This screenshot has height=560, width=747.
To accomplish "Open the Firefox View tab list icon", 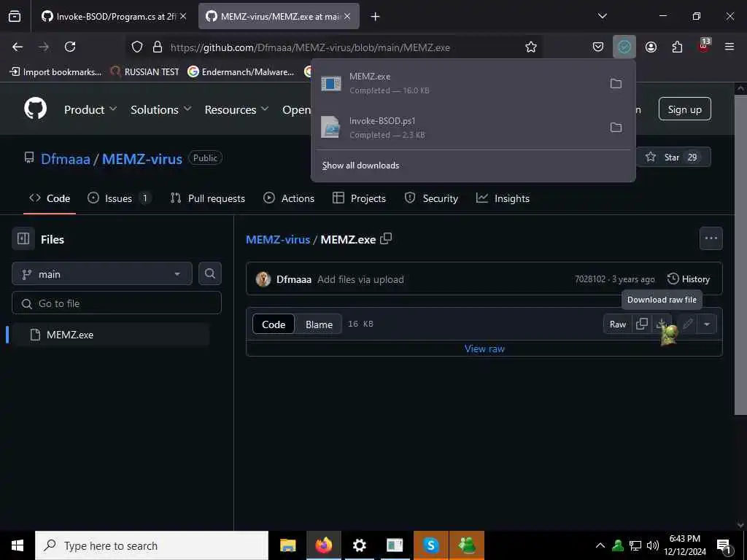I will 15,16.
